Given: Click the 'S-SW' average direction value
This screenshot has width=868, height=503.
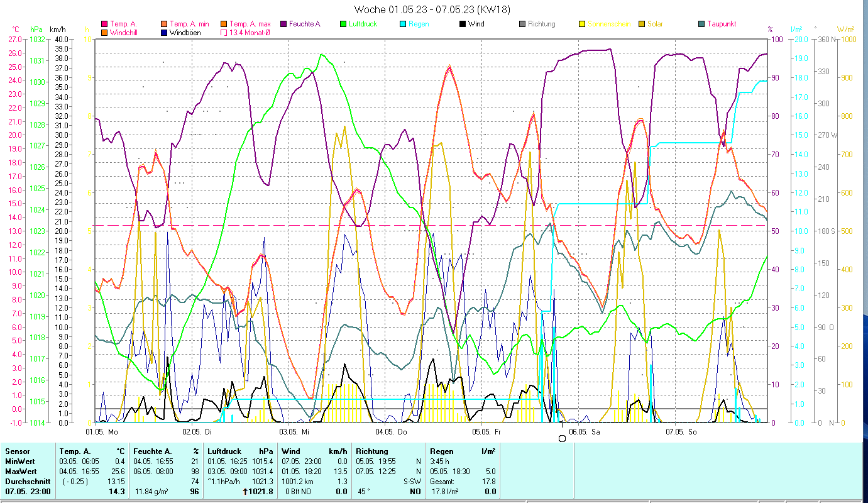Looking at the screenshot, I should pos(412,482).
